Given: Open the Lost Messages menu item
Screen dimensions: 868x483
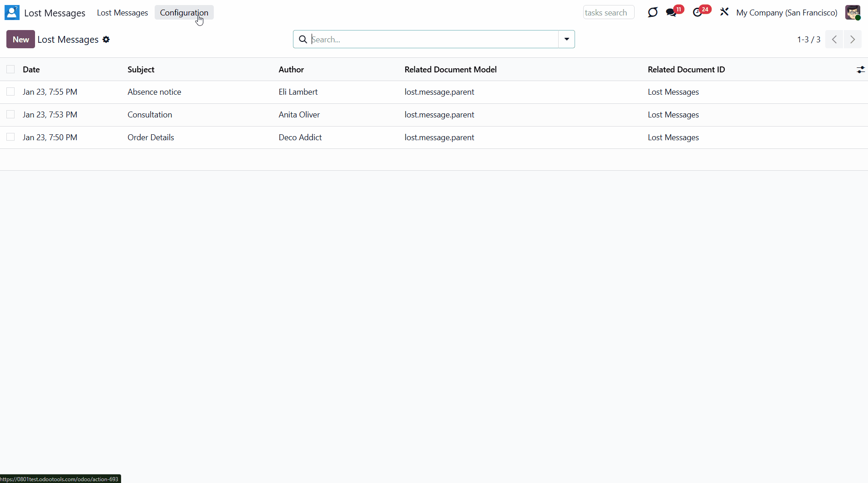Looking at the screenshot, I should (122, 13).
